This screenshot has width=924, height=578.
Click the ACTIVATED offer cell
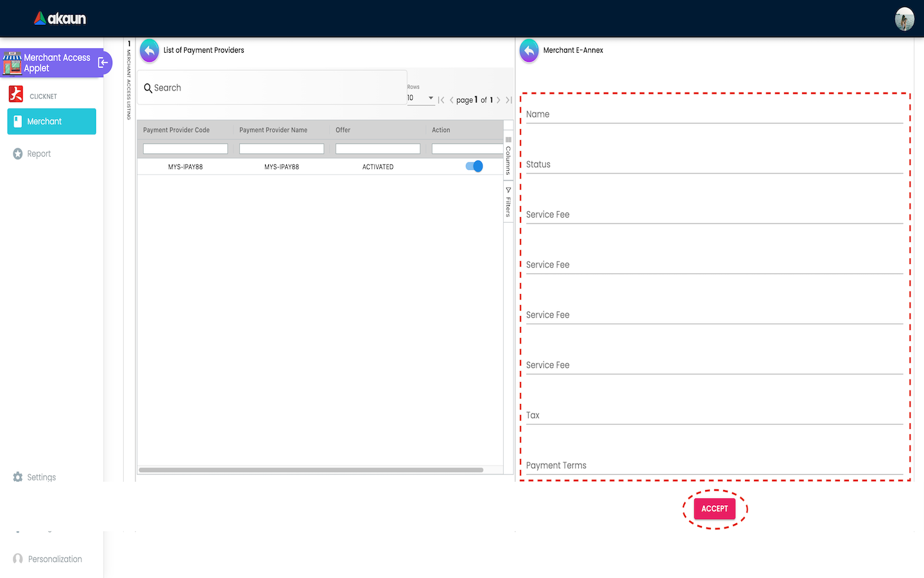pyautogui.click(x=378, y=167)
